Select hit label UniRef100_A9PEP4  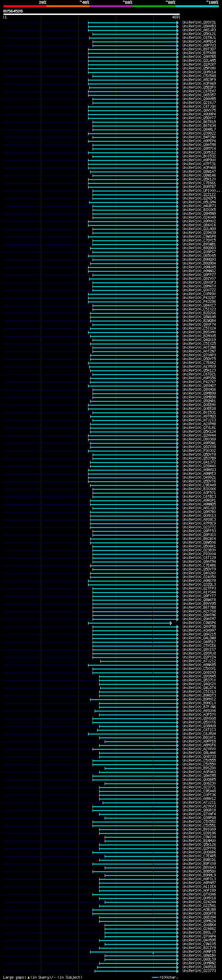tap(199, 141)
